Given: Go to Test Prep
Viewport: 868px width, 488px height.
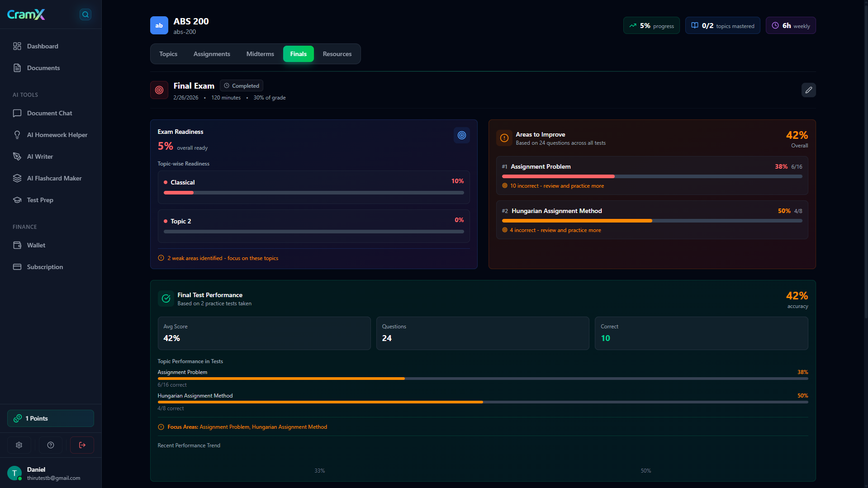Looking at the screenshot, I should [51, 200].
